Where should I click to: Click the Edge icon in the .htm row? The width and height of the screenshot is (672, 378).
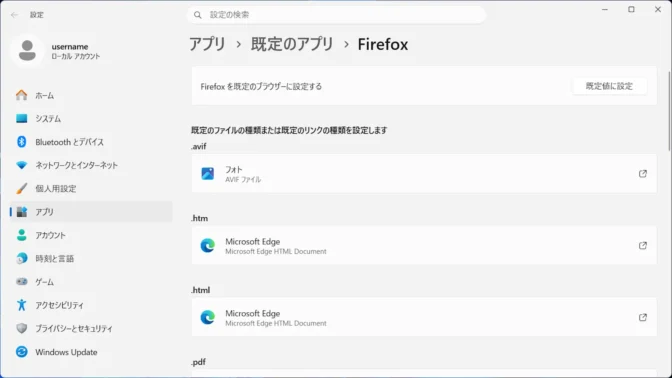point(208,246)
